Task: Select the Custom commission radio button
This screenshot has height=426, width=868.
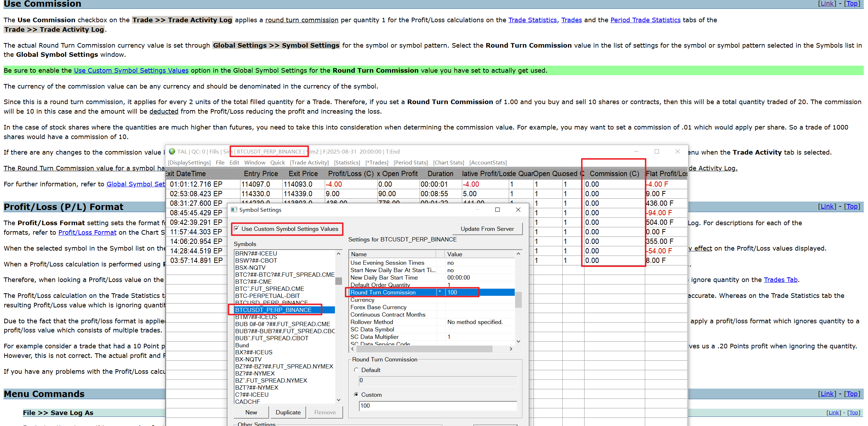Action: 356,395
